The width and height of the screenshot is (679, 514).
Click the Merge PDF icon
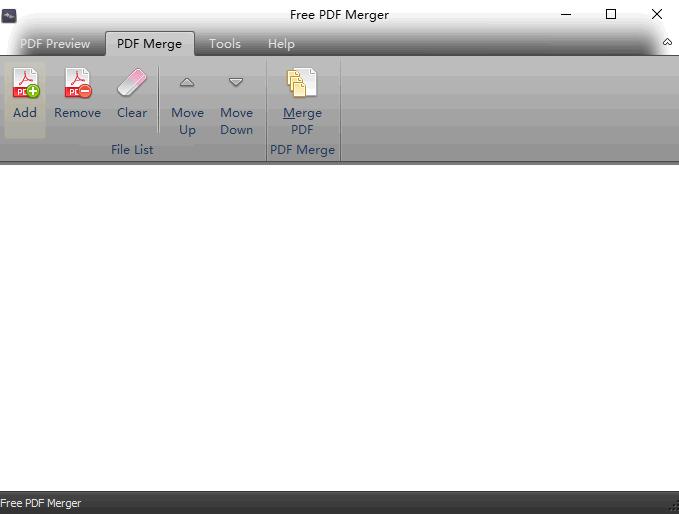coord(302,84)
